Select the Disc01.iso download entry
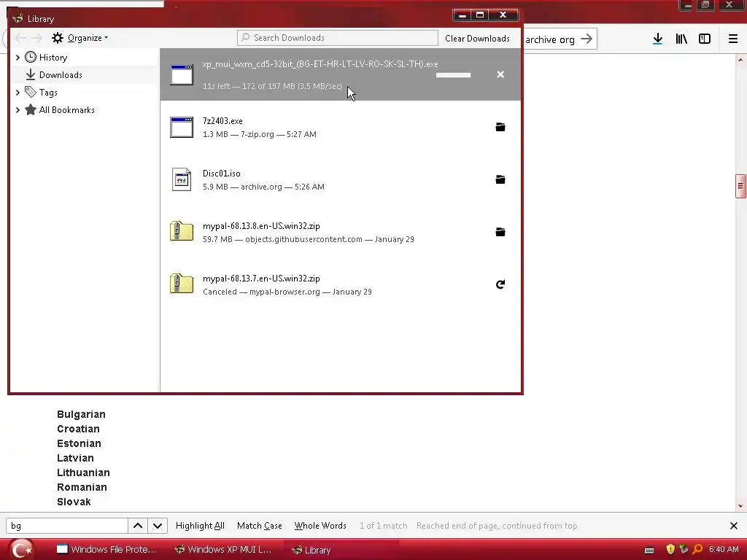This screenshot has width=747, height=560. tap(341, 179)
